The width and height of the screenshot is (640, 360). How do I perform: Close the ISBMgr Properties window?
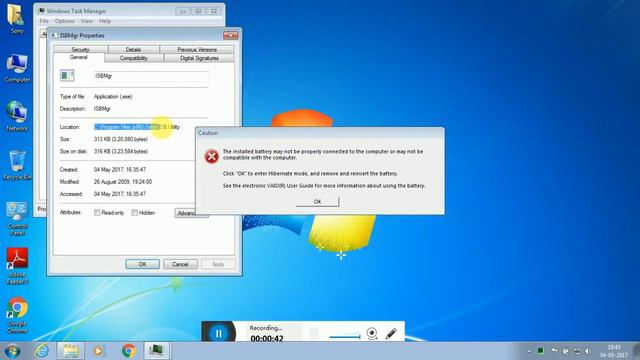(230, 36)
